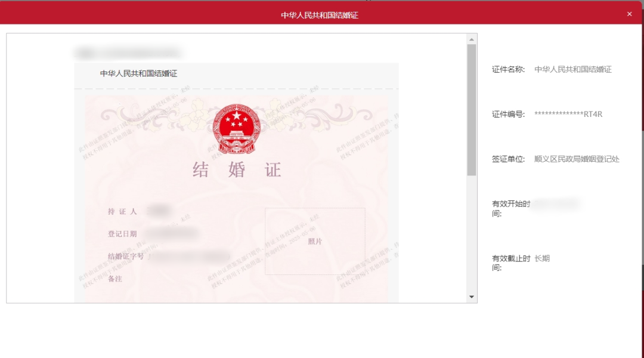Click the 证件编号 label
The height and width of the screenshot is (358, 644).
[508, 114]
